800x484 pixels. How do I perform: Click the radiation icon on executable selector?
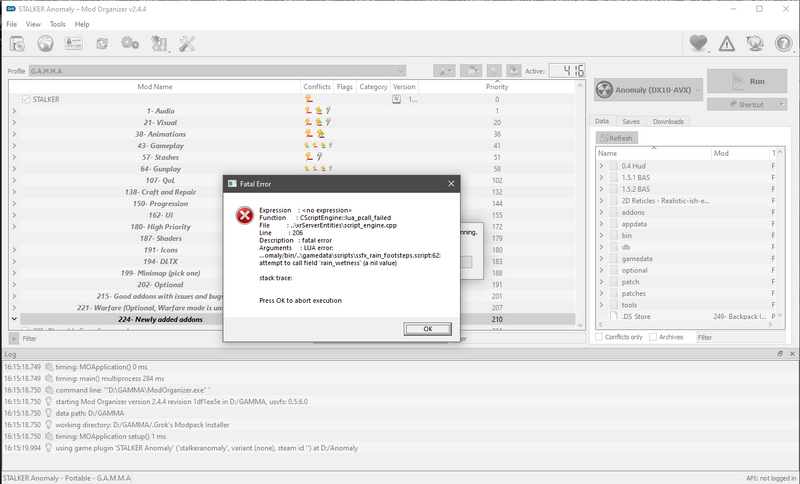604,90
